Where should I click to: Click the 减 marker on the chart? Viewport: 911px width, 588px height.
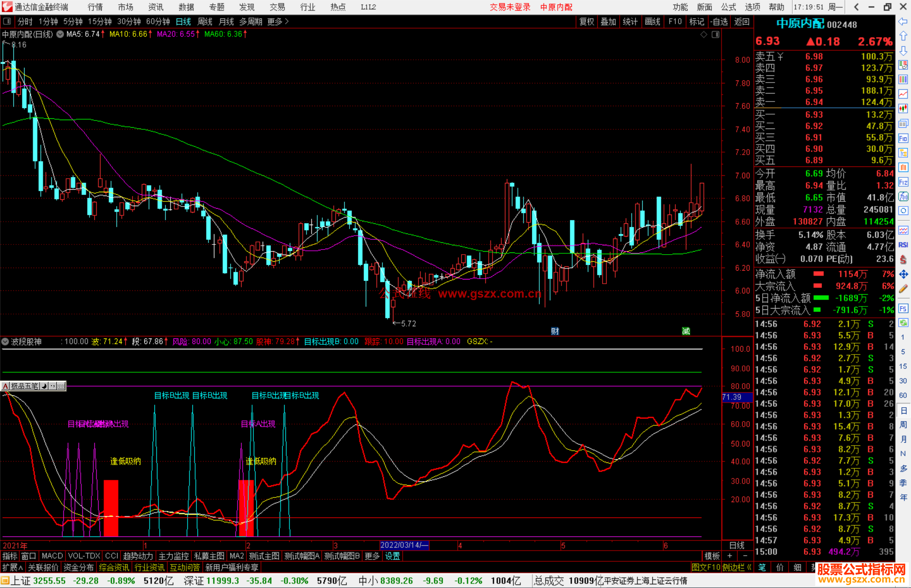point(686,331)
